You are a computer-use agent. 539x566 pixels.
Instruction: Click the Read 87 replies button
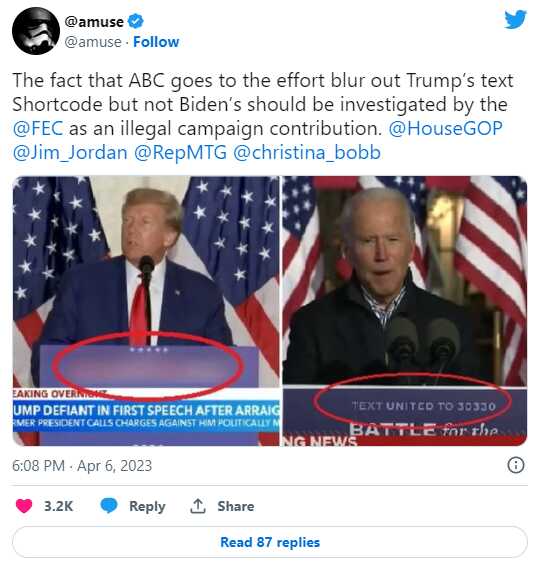(x=270, y=542)
